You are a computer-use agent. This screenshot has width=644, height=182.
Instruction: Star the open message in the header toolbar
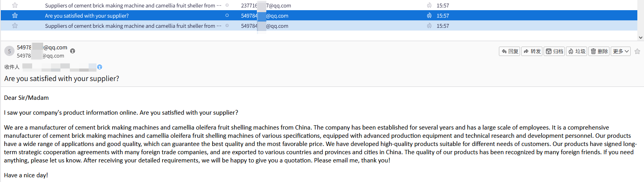pos(637,51)
